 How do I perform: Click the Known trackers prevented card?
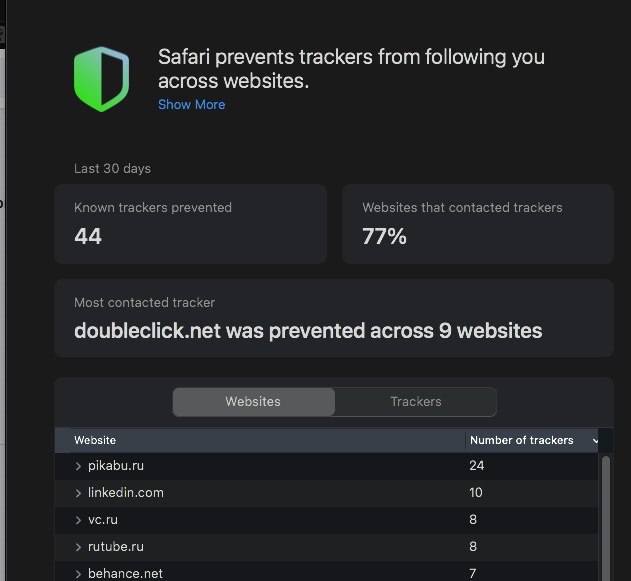tap(190, 224)
